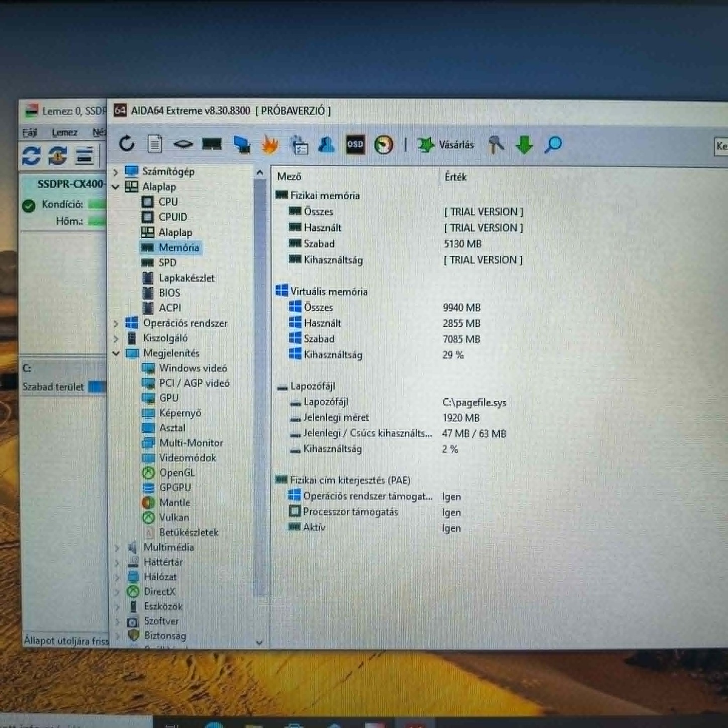Select Lapkakészlet in the tree
The height and width of the screenshot is (728, 728).
pos(187,278)
